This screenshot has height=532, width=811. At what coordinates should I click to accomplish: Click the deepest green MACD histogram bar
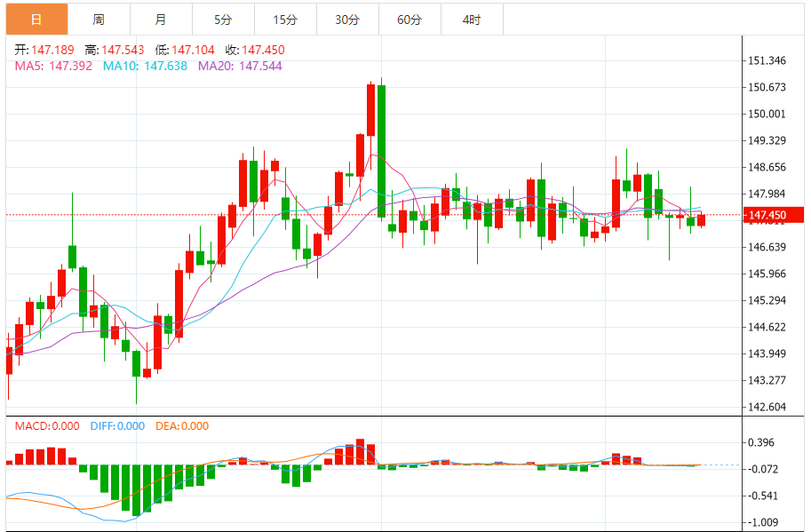pos(137,490)
